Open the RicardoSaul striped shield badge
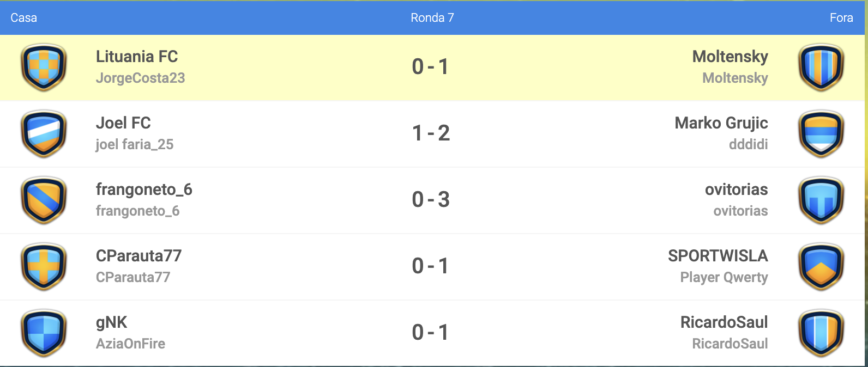868x367 pixels. 821,333
